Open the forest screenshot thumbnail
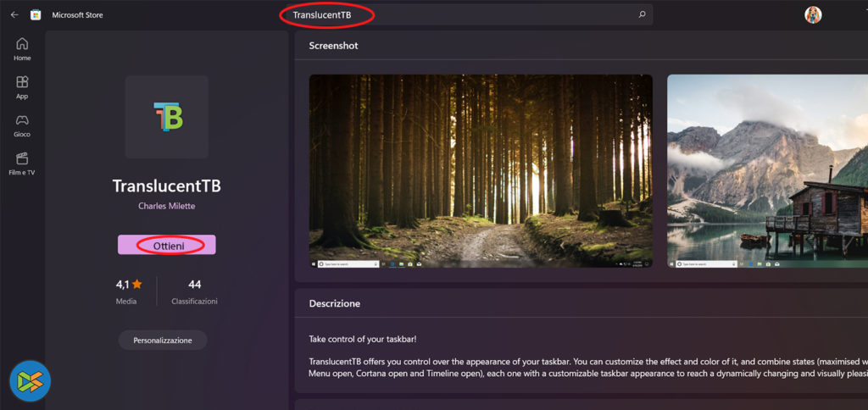The height and width of the screenshot is (410, 868). (x=481, y=171)
